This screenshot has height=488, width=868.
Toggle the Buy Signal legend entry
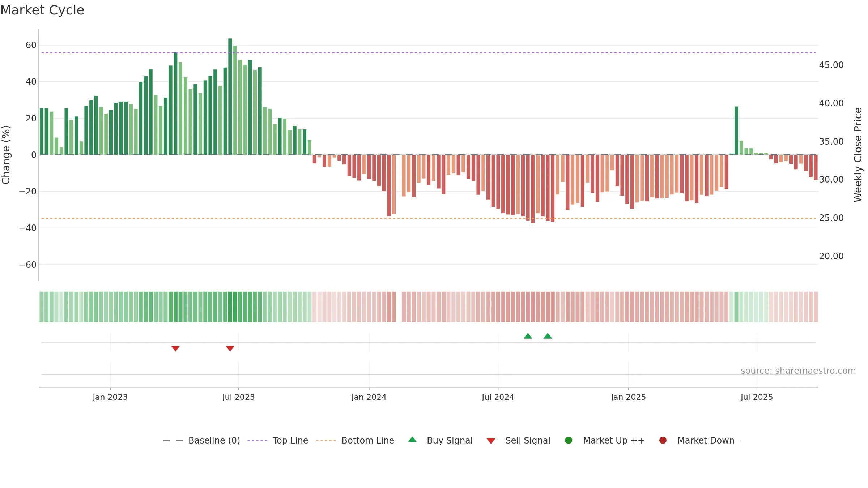tap(440, 440)
